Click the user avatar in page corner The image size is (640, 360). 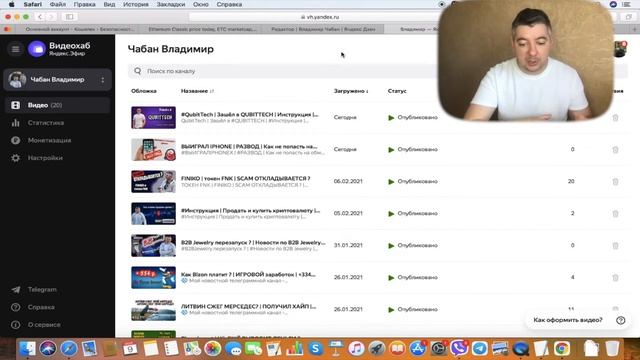(x=621, y=49)
